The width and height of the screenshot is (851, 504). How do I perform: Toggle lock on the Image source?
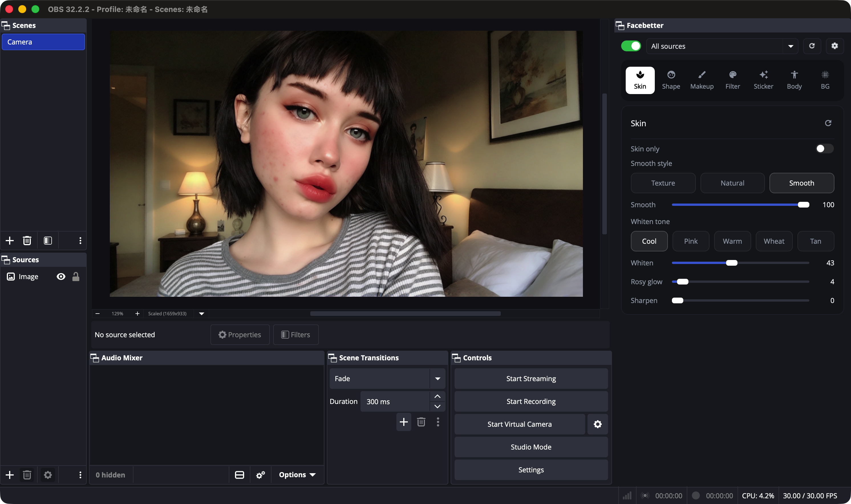[x=76, y=277]
